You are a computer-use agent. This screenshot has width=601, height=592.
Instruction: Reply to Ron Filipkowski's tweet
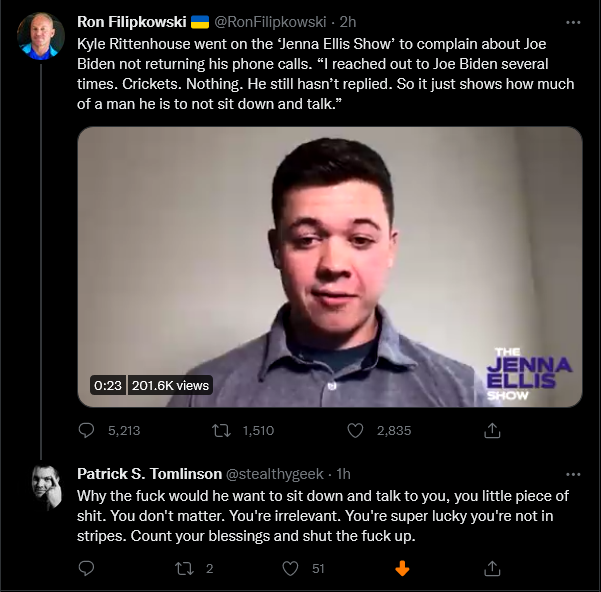[86, 430]
